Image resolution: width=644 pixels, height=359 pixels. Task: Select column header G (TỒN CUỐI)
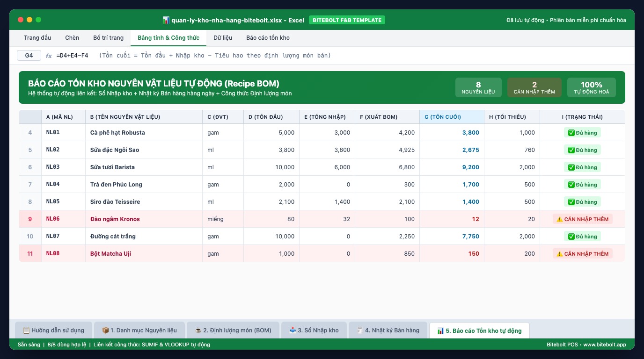(452, 117)
